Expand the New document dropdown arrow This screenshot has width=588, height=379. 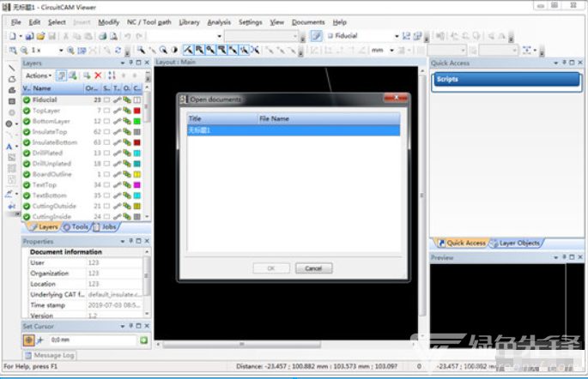pos(21,36)
